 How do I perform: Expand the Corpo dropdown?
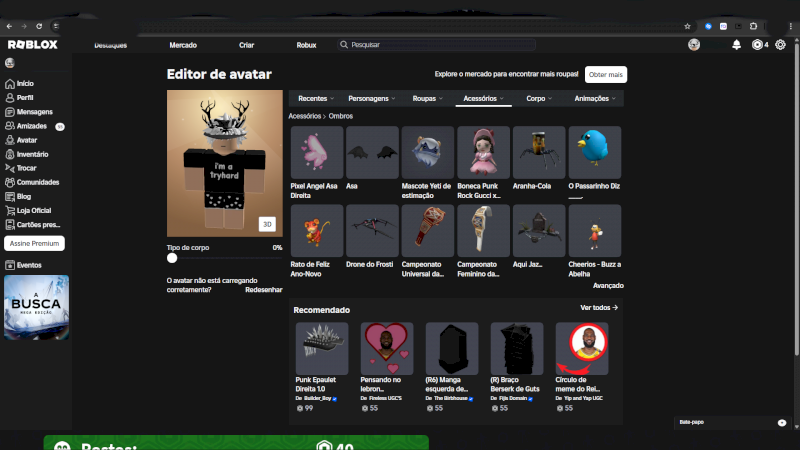(539, 98)
